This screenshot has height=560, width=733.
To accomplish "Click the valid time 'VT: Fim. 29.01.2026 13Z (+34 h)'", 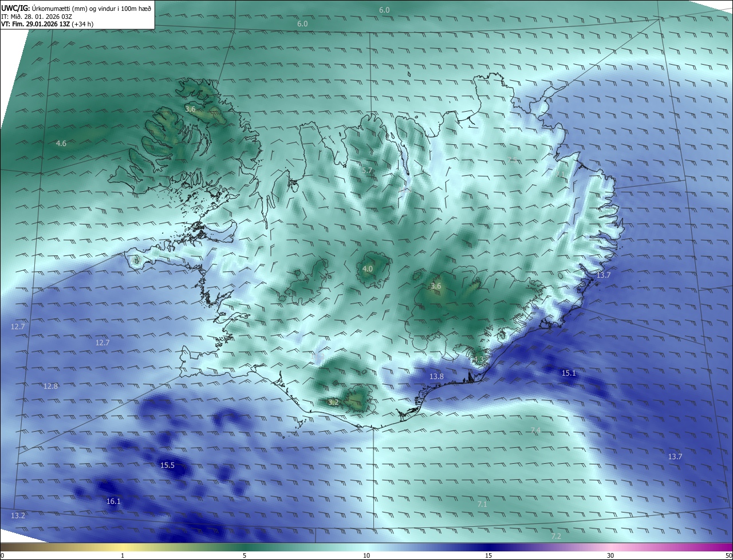I will (48, 25).
